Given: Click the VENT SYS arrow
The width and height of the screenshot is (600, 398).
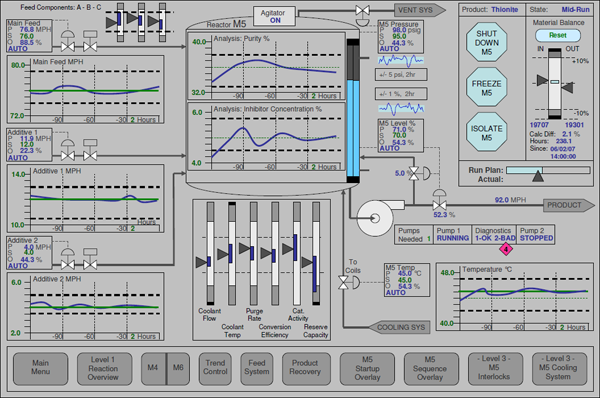Looking at the screenshot, I should coord(420,10).
